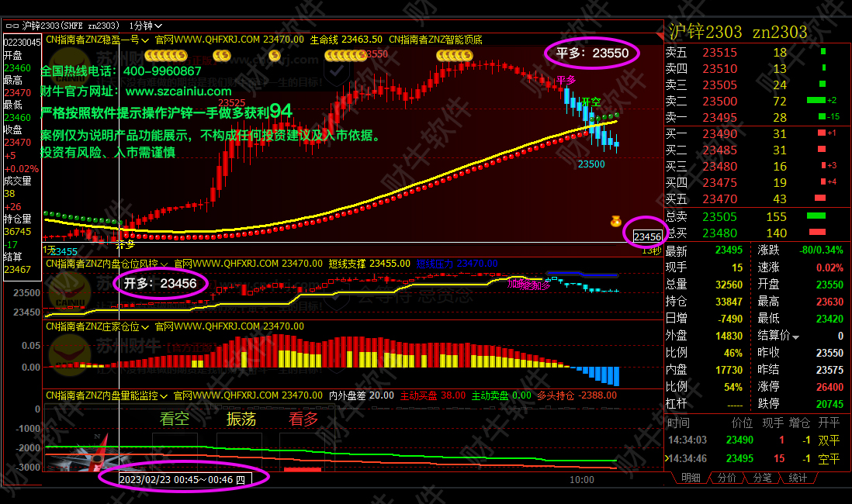
Task: Click the 买五 23470 order row
Action: tap(757, 198)
